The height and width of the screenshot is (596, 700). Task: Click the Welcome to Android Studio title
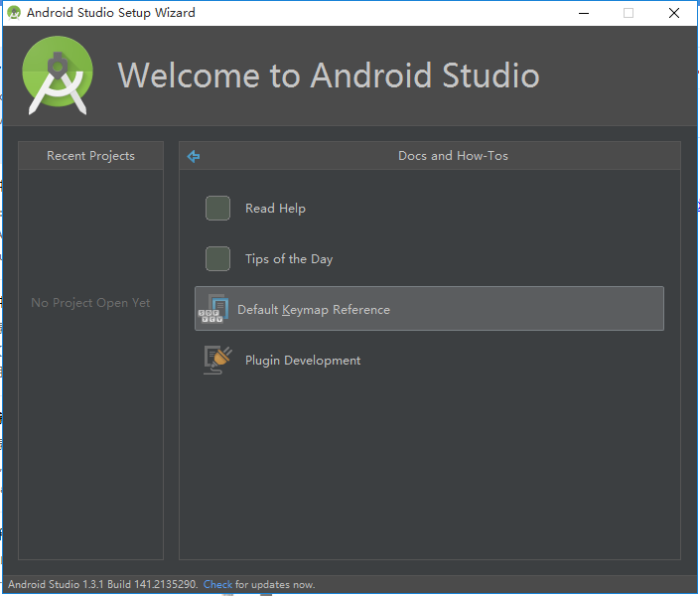pyautogui.click(x=329, y=75)
